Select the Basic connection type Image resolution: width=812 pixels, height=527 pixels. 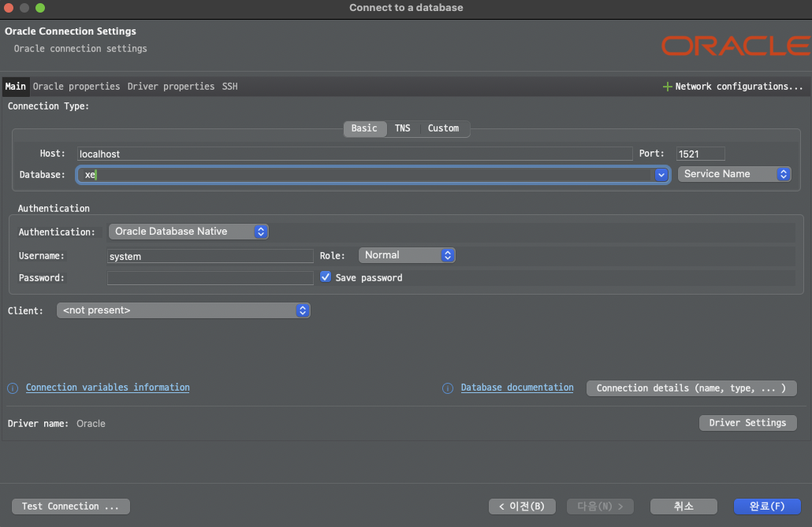point(364,128)
